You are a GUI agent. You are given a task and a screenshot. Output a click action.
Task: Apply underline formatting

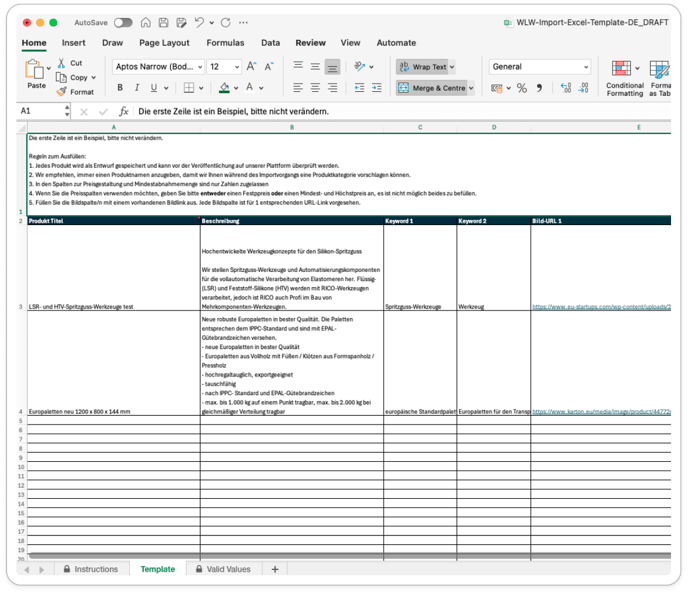pyautogui.click(x=154, y=88)
